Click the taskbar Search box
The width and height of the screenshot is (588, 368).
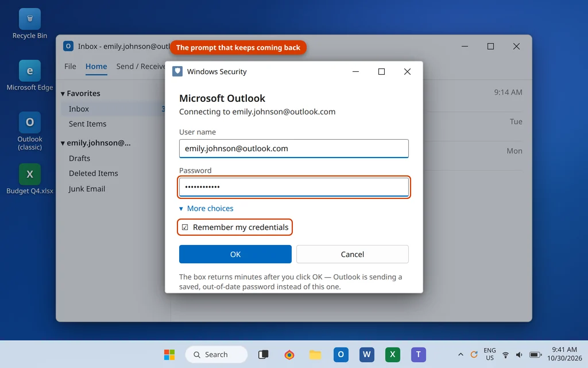(x=216, y=354)
